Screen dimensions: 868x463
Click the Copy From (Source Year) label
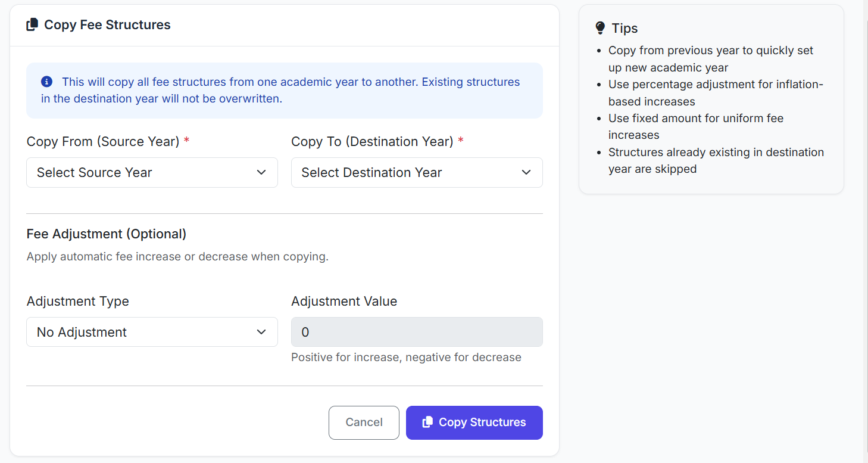(103, 142)
